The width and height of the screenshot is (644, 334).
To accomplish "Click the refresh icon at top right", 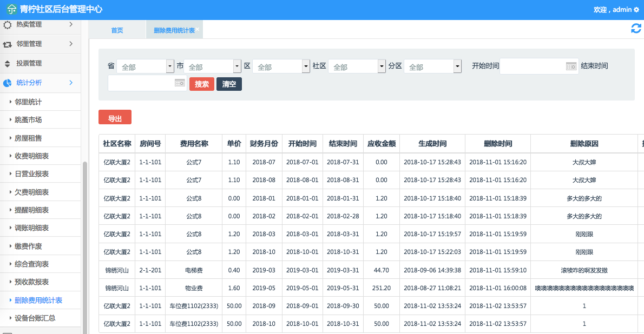I will (x=636, y=28).
